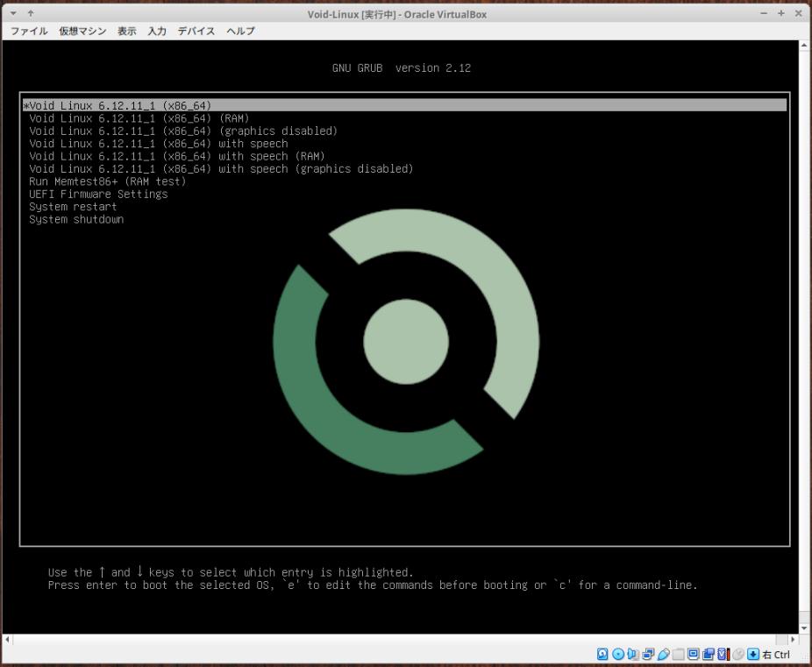The width and height of the screenshot is (812, 667).
Task: Select Void Linux (x86_64) (graphics disabled) entry
Action: (x=183, y=131)
